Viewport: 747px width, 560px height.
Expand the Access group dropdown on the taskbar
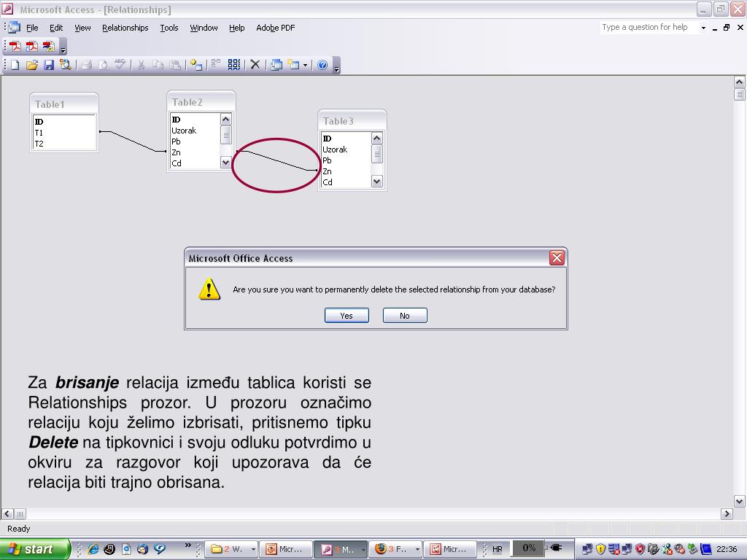coord(363,550)
